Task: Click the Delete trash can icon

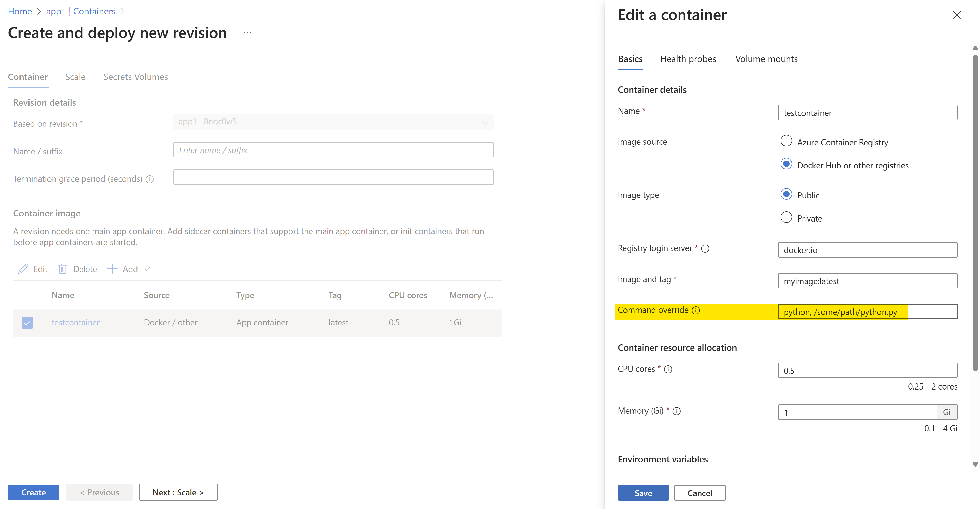Action: tap(62, 269)
